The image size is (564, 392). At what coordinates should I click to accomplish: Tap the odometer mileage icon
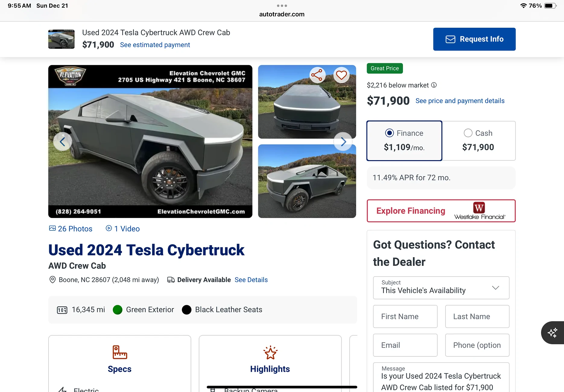pos(62,310)
